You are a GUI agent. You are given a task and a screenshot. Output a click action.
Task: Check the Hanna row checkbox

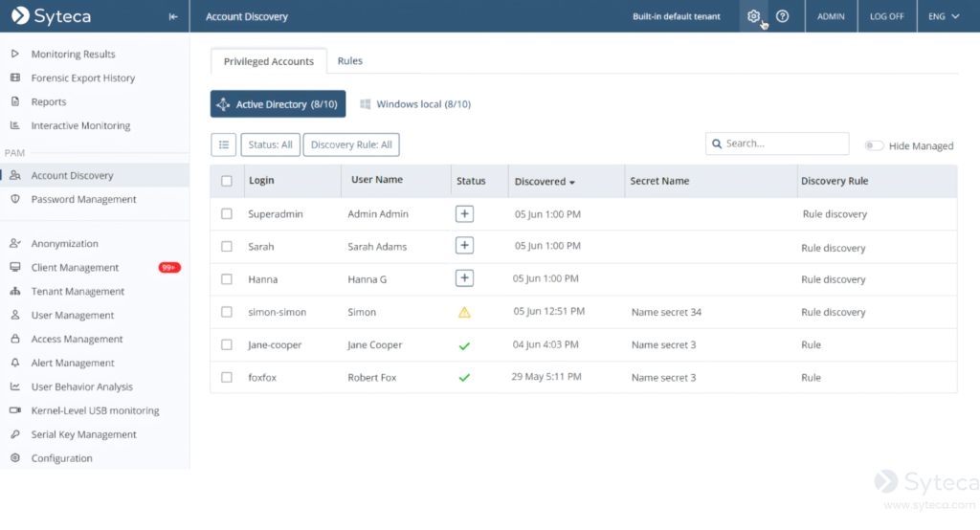[226, 279]
